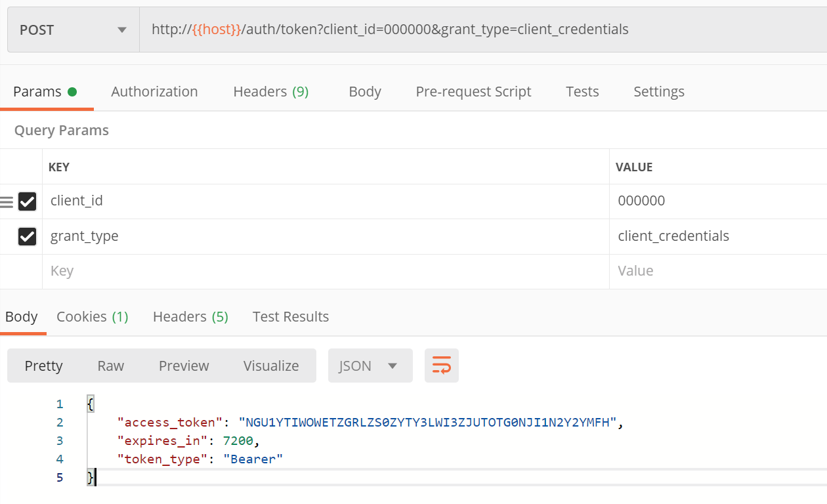Select the Visualize response view
Screen dimensions: 827x504
point(271,366)
